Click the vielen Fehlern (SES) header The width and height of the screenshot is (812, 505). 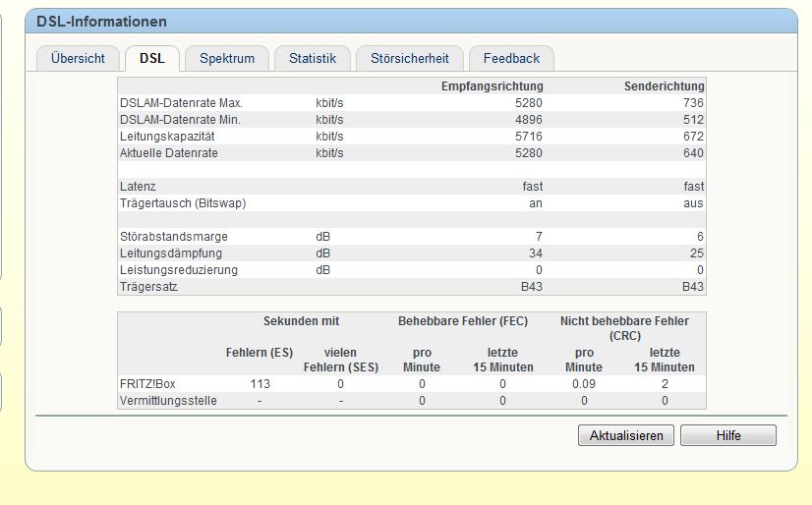[341, 361]
